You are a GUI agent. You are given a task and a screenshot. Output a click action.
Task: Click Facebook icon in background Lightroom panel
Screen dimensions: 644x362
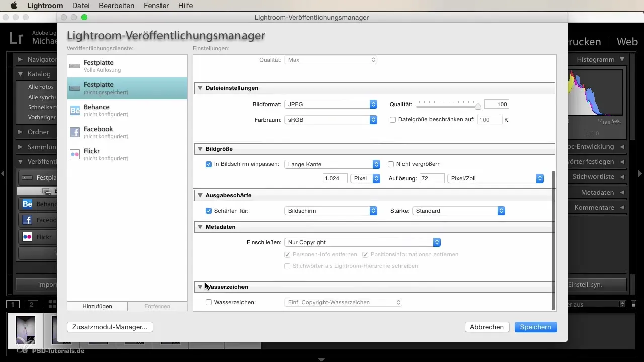point(27,220)
